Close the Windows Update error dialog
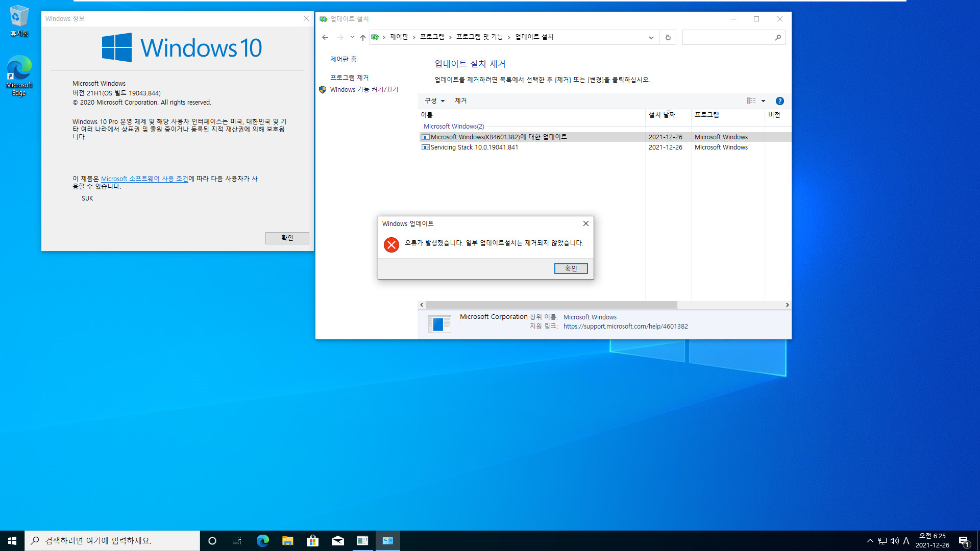The height and width of the screenshot is (551, 980). click(x=585, y=223)
